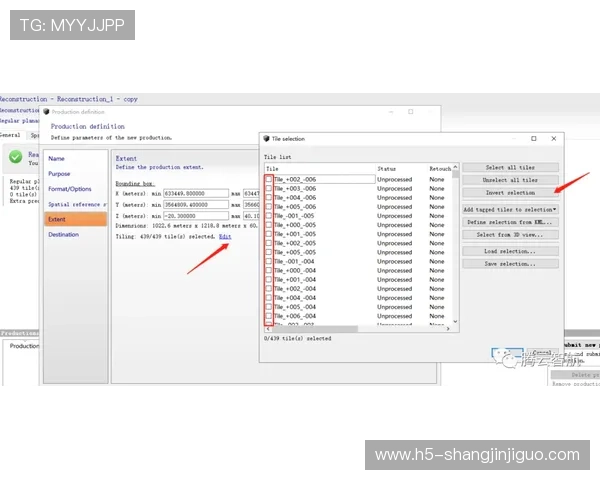Click the X min bounding box field

196,194
